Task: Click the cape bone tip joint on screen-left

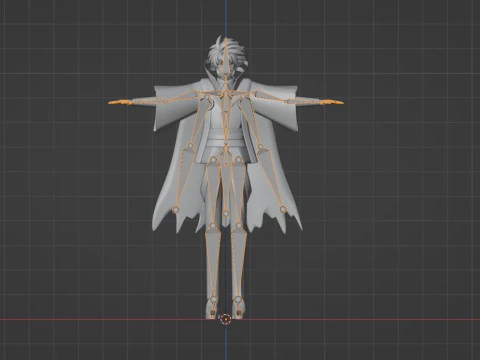Action: click(x=176, y=210)
